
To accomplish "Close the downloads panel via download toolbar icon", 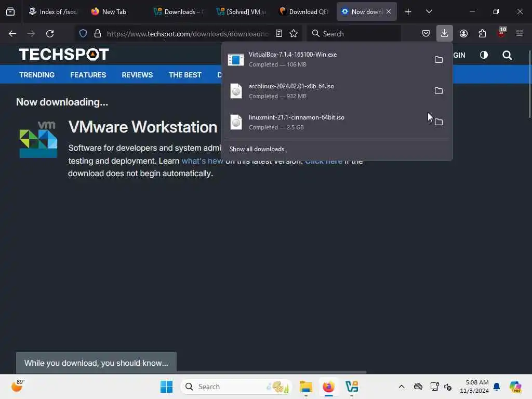I will click(x=445, y=33).
